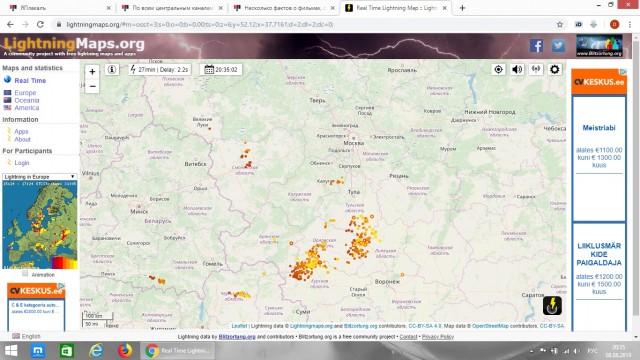Launch Internet Explorer from taskbar
640x360 pixels.
click(x=96, y=351)
